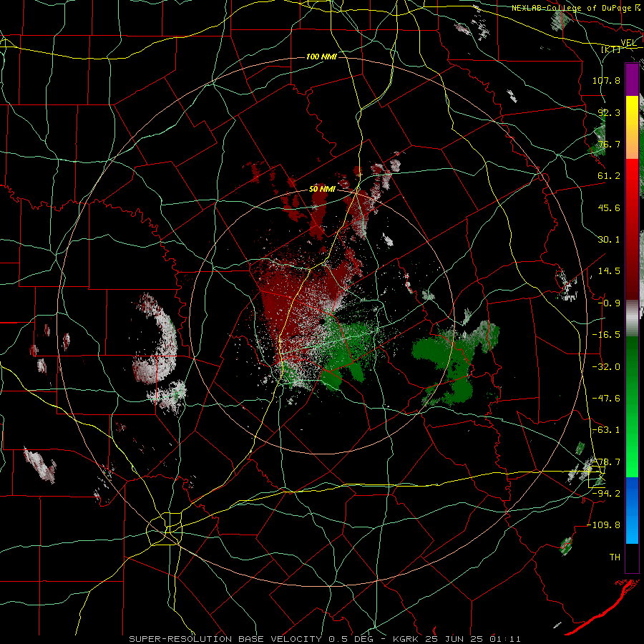Screen dimensions: 644x644
Task: Click the -94.2 velocity scale value
Action: pos(606,493)
